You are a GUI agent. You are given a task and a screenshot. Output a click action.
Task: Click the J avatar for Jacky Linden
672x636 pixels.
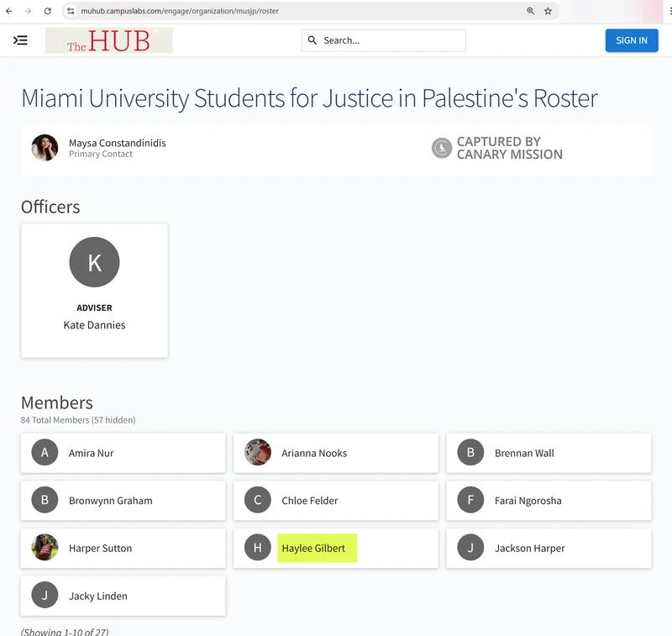(45, 595)
